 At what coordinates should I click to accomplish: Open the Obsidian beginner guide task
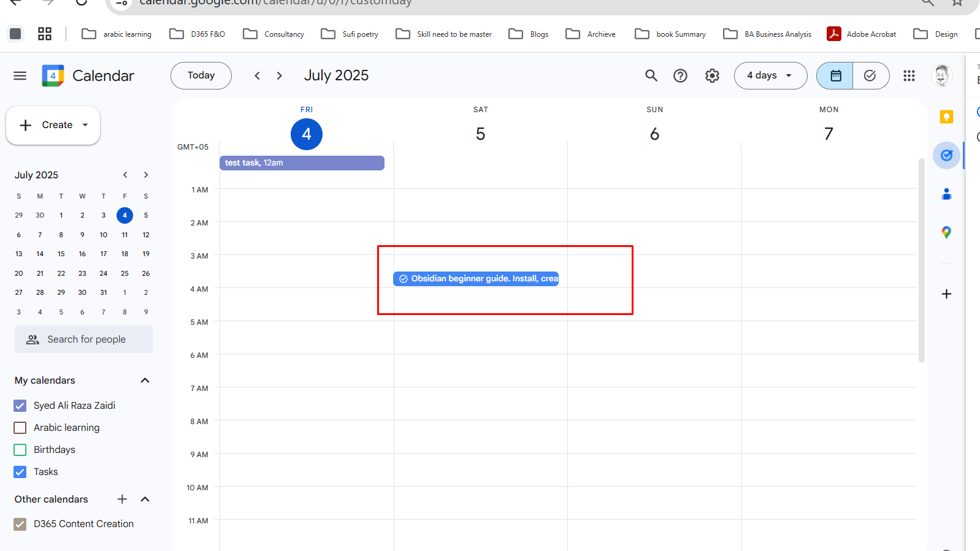point(476,279)
